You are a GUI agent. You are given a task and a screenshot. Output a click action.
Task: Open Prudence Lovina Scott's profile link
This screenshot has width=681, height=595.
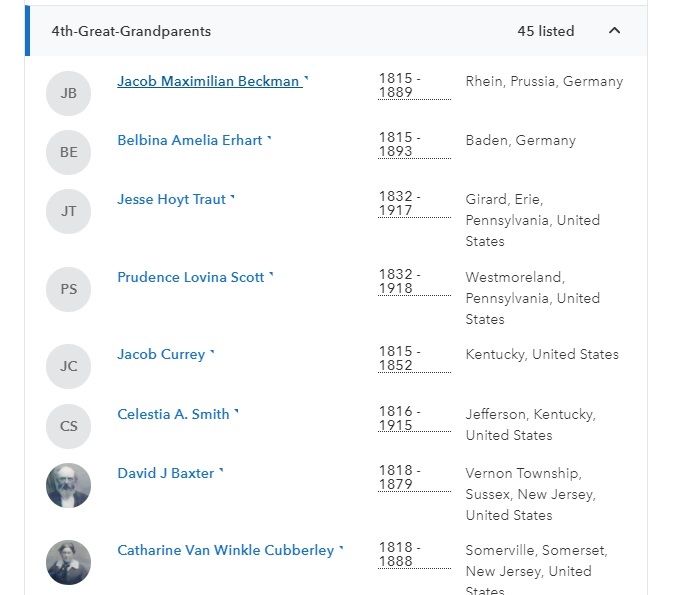(191, 277)
